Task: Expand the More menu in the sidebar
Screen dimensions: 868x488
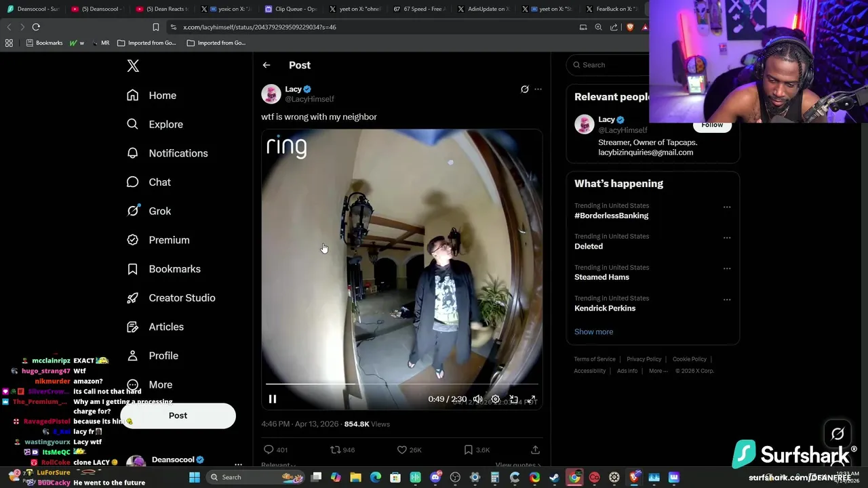Action: pyautogui.click(x=149, y=384)
